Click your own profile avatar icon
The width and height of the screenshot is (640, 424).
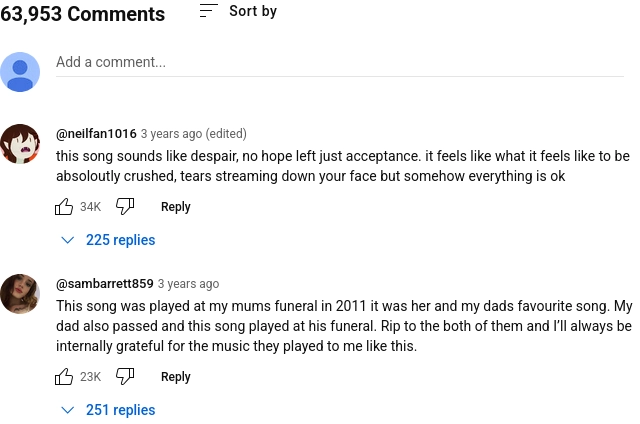(20, 72)
